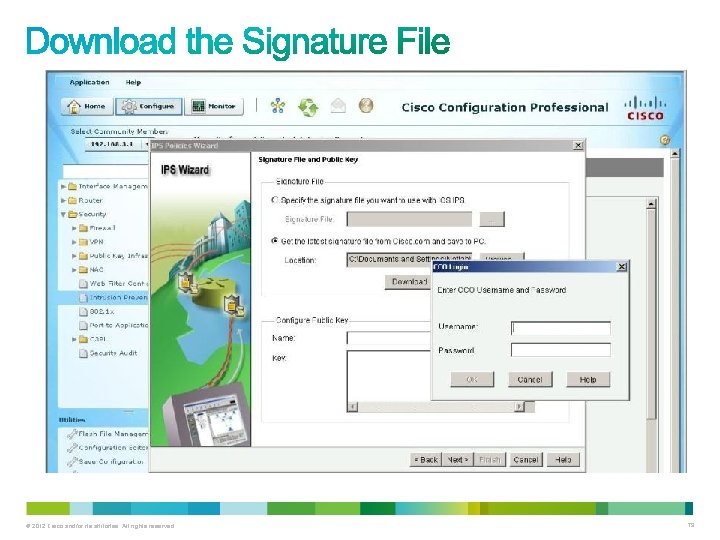Click the CCO Password field

pos(561,350)
